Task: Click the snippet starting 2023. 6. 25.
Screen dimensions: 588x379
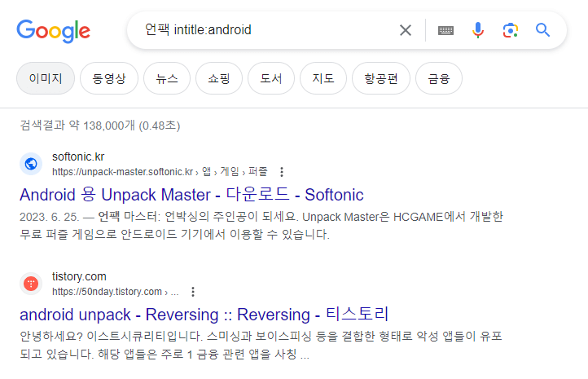Action: (x=261, y=226)
